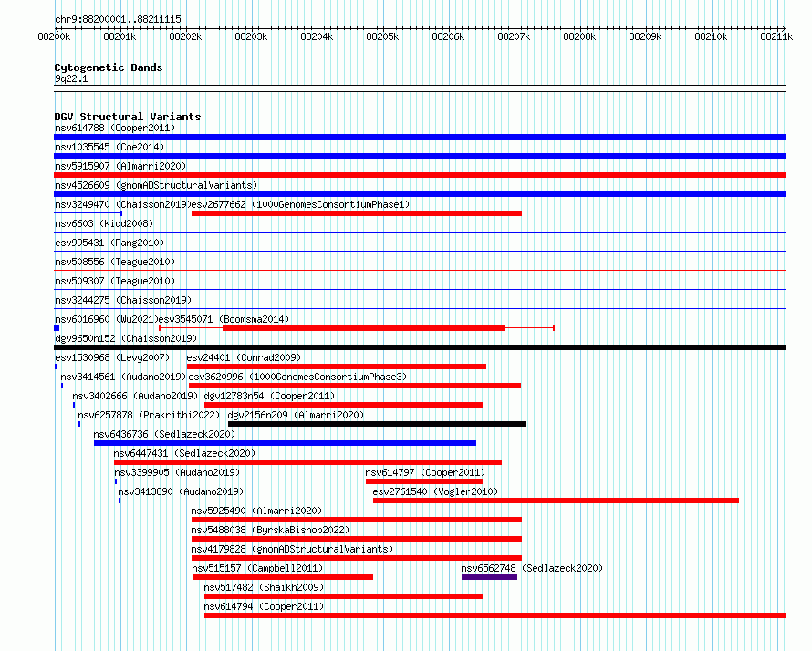Click the nsv6436736 blue feature bar
The width and height of the screenshot is (812, 651).
[285, 443]
